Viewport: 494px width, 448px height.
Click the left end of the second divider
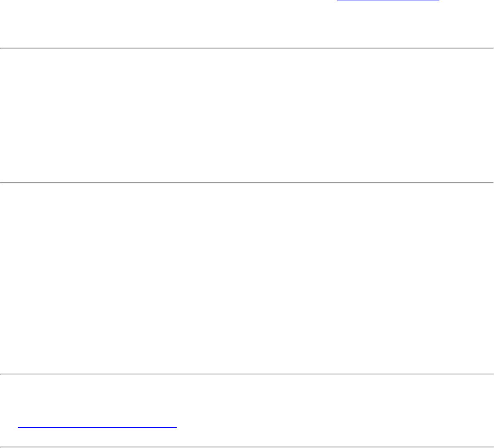[x=2, y=182]
